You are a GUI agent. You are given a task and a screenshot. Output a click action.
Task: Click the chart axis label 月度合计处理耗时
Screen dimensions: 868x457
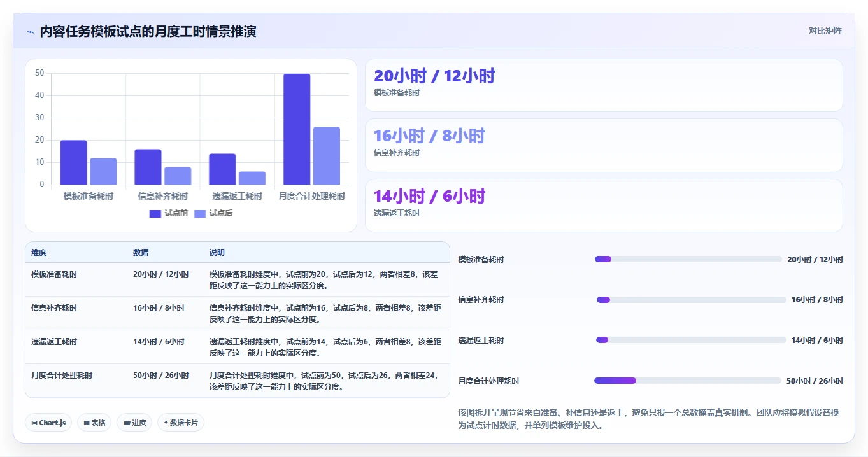(312, 196)
